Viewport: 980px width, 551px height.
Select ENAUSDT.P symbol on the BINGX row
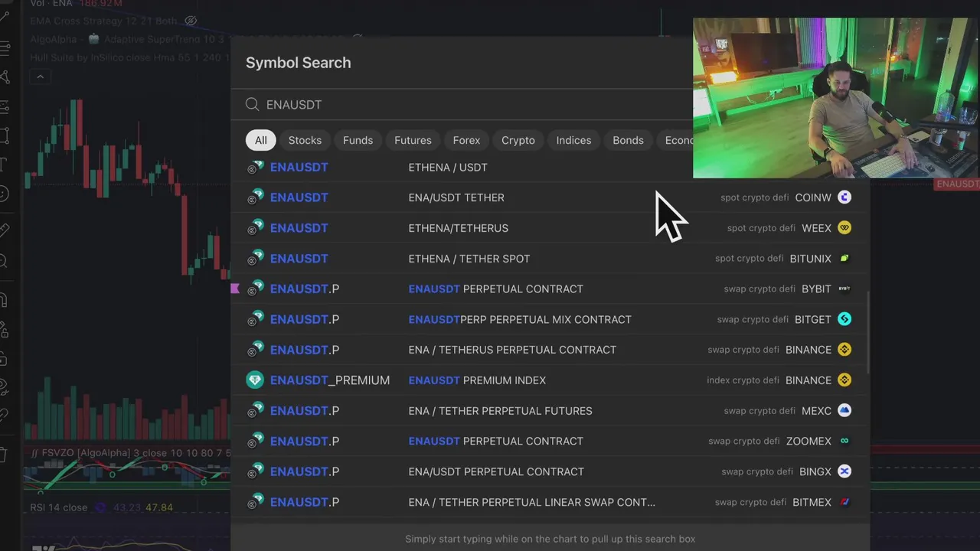[x=305, y=471]
